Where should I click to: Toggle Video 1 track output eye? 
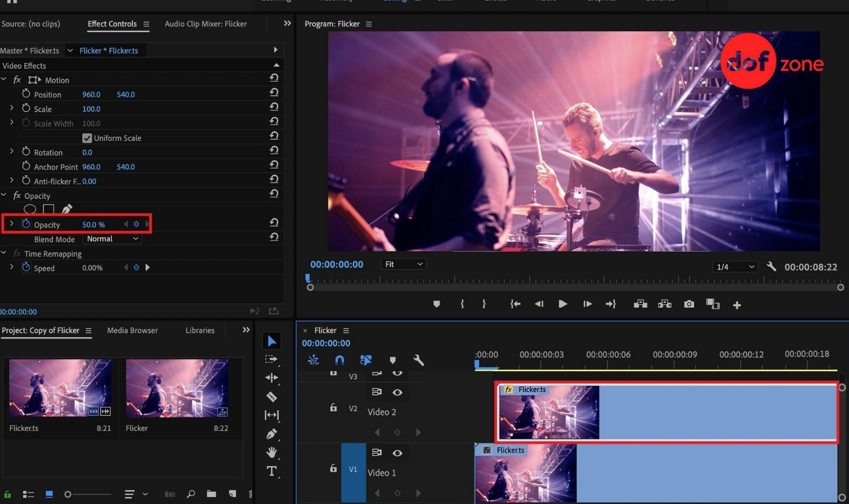(x=397, y=453)
